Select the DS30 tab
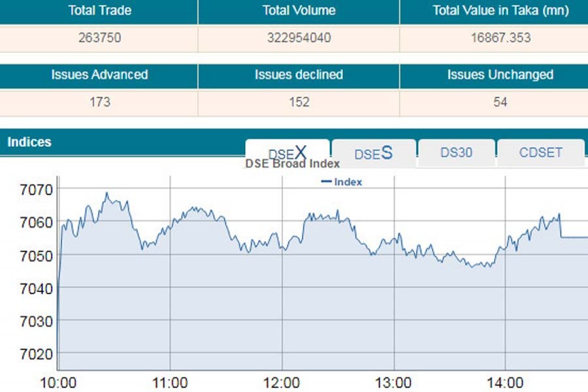This screenshot has width=588, height=392. (x=456, y=154)
